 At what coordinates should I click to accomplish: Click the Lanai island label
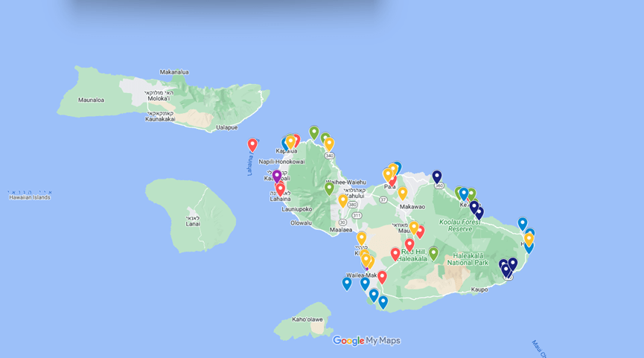[193, 220]
